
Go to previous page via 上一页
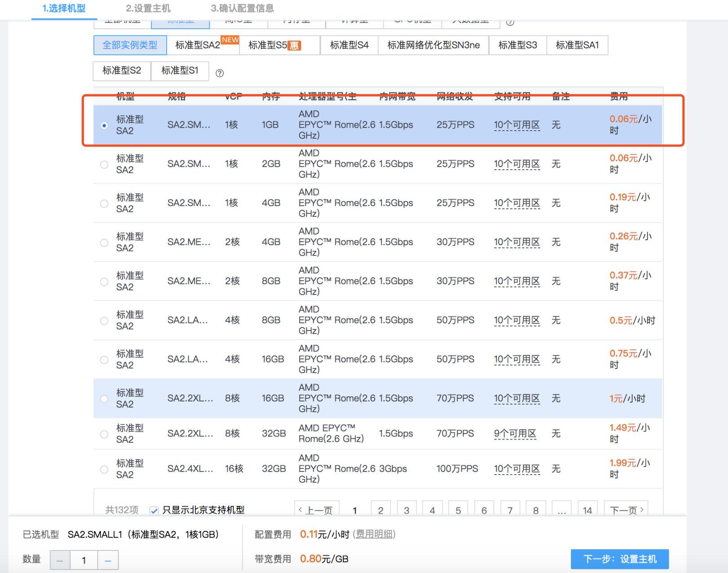coord(316,510)
